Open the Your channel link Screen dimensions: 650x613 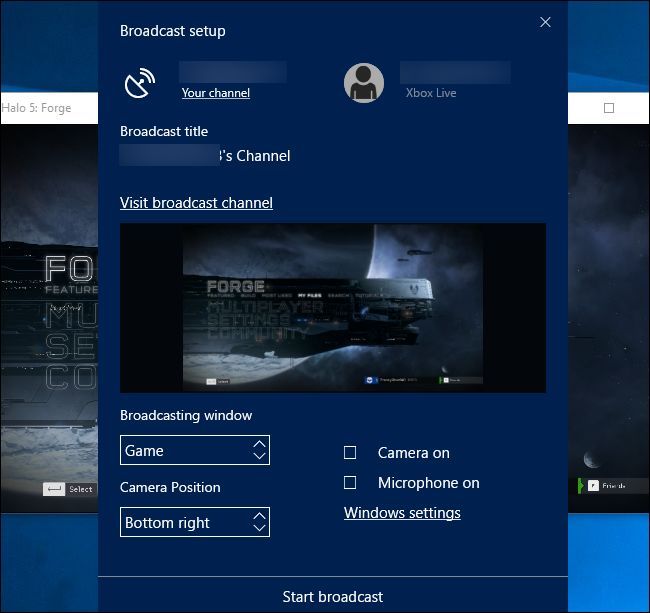click(216, 93)
